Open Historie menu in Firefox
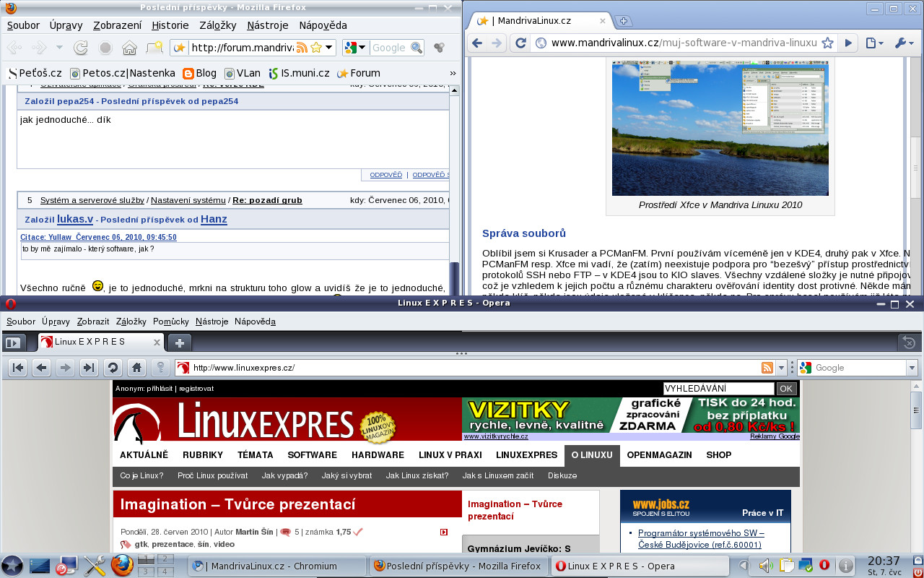924x578 pixels. click(170, 25)
